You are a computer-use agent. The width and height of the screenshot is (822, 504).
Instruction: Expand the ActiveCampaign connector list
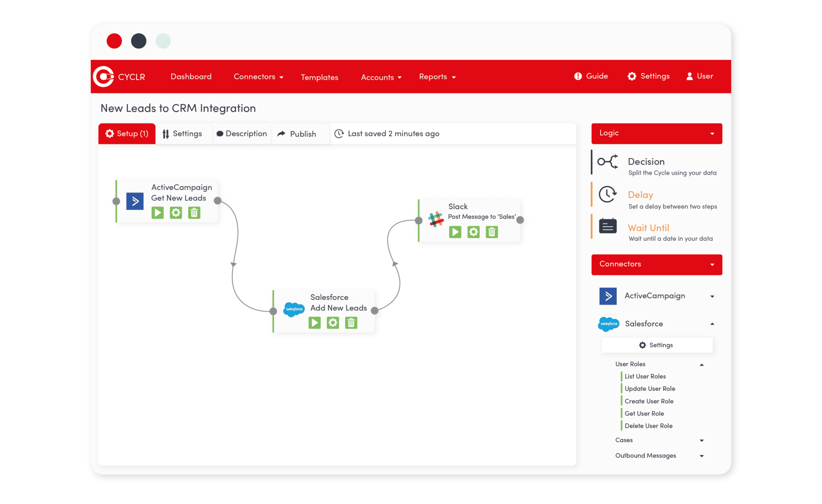point(712,297)
